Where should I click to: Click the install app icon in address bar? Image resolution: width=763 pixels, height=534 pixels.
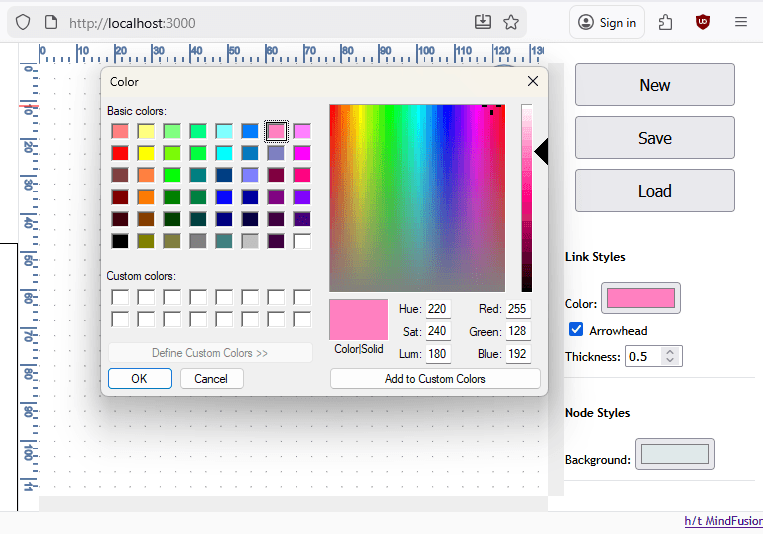483,22
